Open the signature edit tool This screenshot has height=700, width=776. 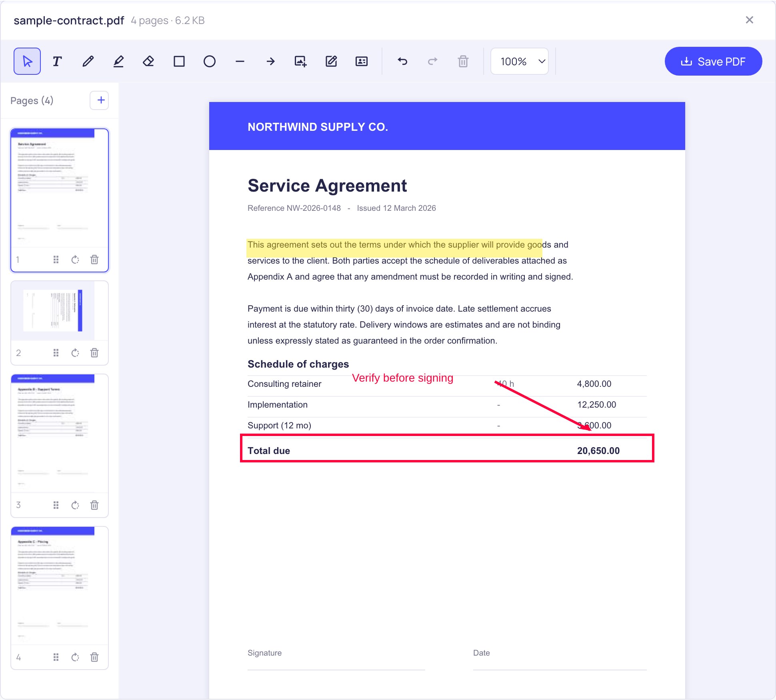331,61
